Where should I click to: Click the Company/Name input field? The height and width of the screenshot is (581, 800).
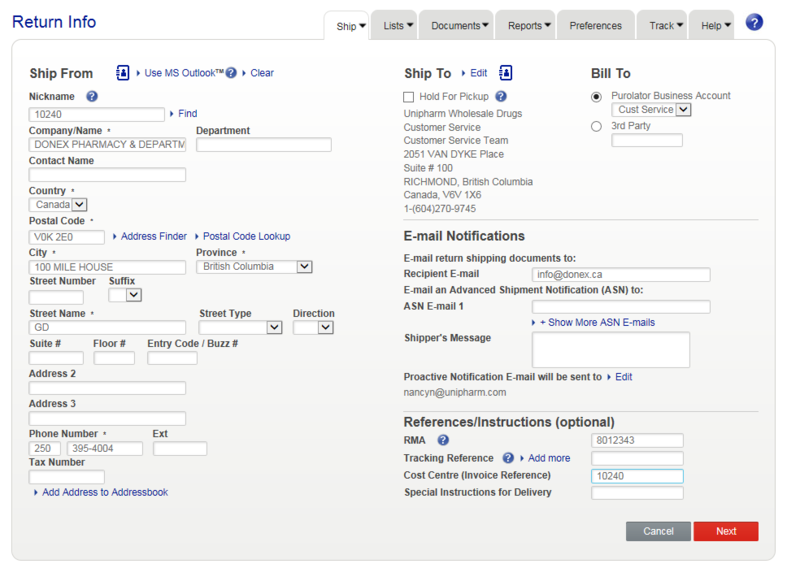108,144
